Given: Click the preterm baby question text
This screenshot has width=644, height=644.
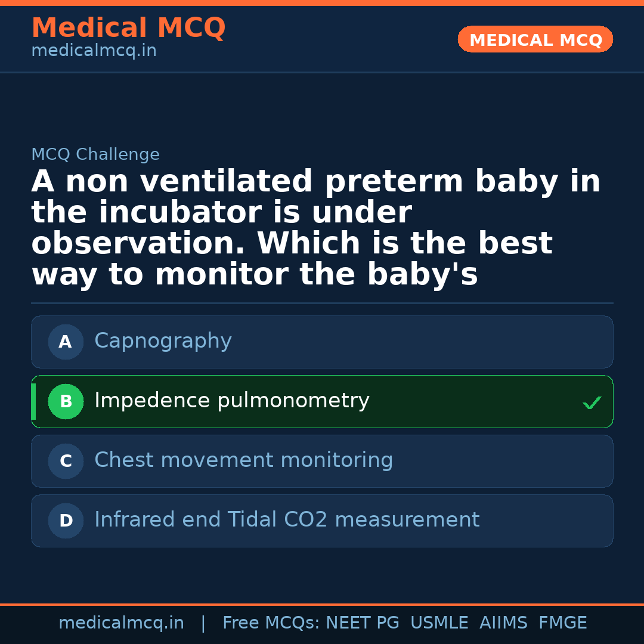Looking at the screenshot, I should click(x=316, y=228).
